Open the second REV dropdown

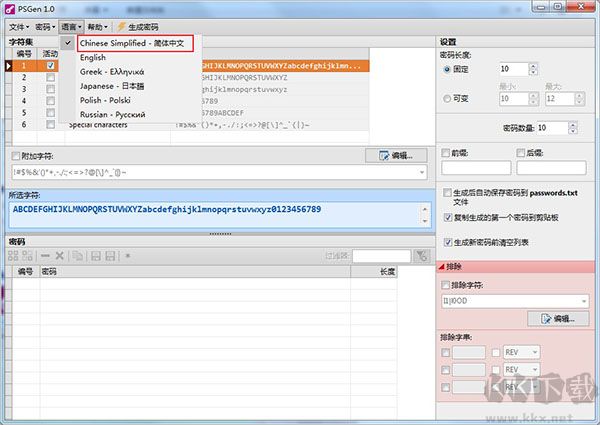pyautogui.click(x=522, y=370)
